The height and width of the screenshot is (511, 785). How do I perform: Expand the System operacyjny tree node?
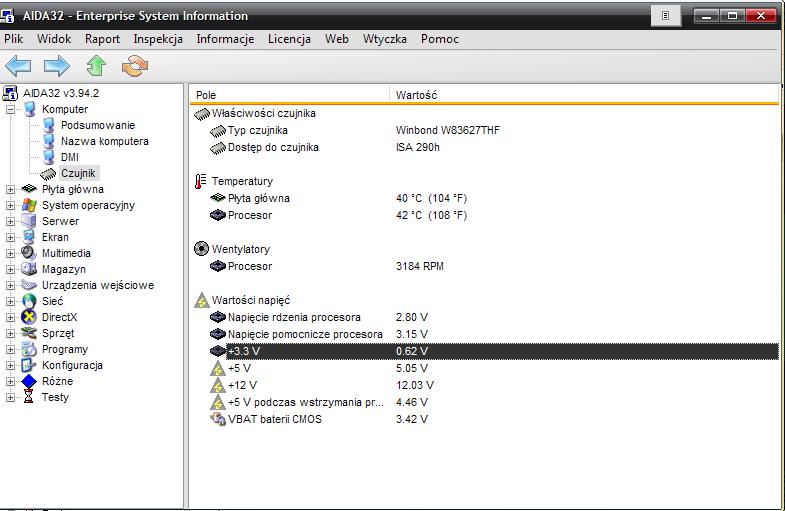10,205
